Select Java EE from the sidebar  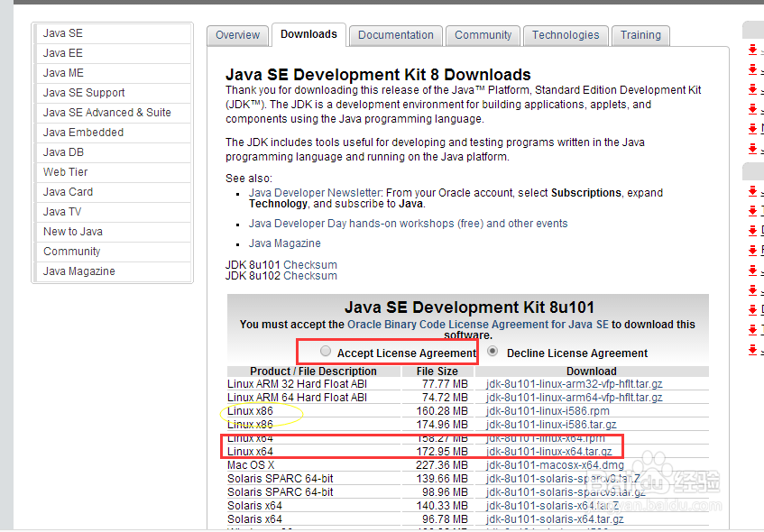(x=61, y=53)
